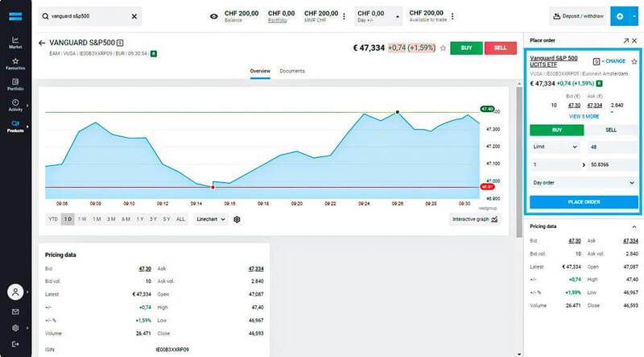Open the Limit order type dropdown
Image resolution: width=644 pixels, height=357 pixels.
point(555,147)
